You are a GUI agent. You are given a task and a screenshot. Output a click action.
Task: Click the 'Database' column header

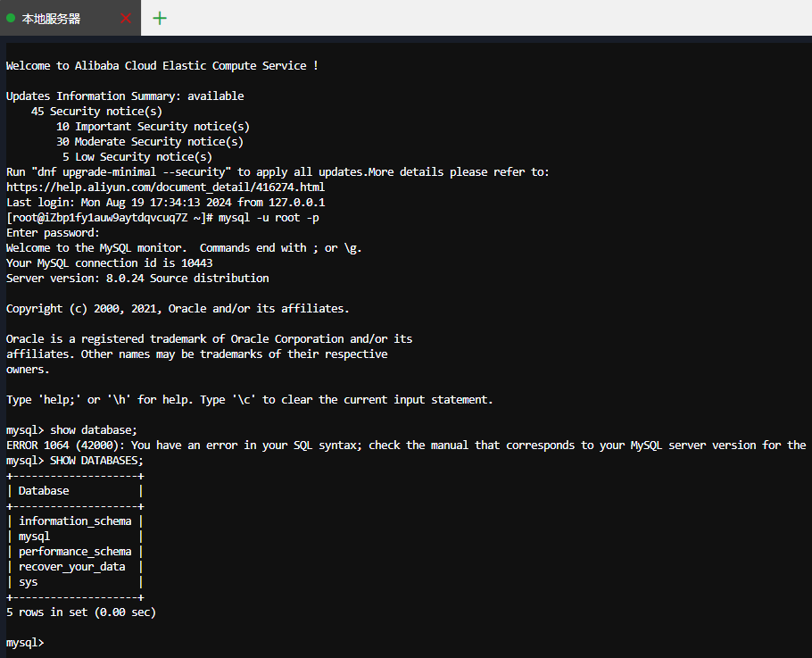[x=44, y=491]
